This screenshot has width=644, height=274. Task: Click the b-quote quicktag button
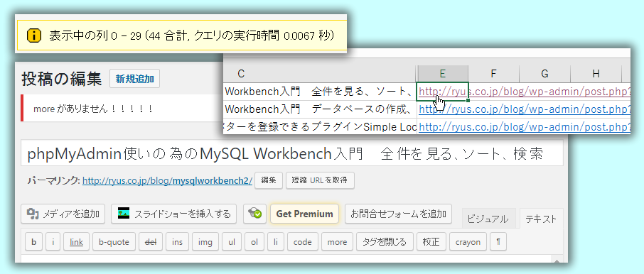114,242
